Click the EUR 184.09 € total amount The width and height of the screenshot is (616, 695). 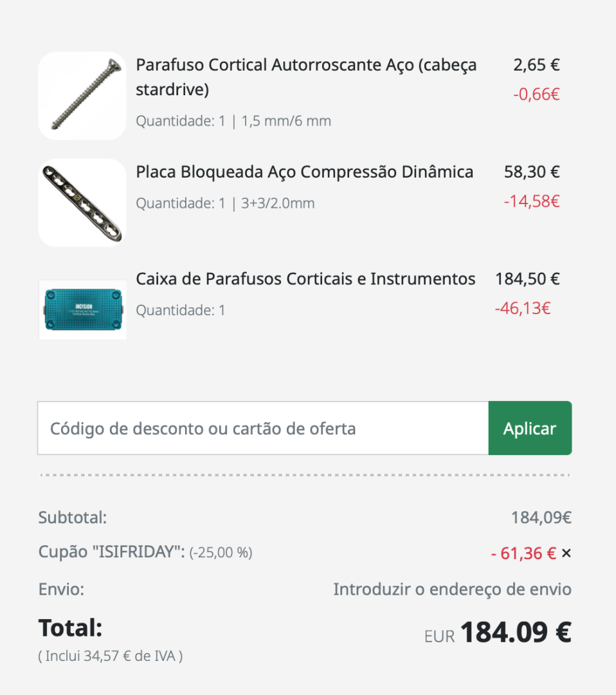(498, 633)
